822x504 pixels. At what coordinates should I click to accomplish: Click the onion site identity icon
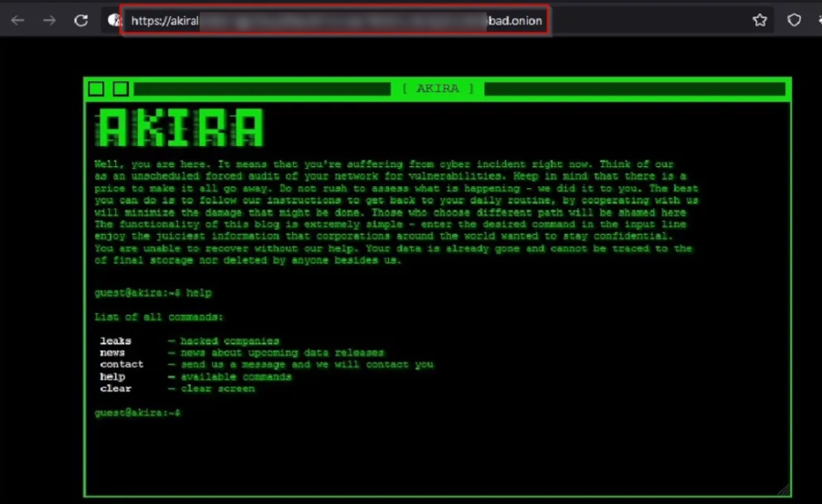(x=113, y=20)
